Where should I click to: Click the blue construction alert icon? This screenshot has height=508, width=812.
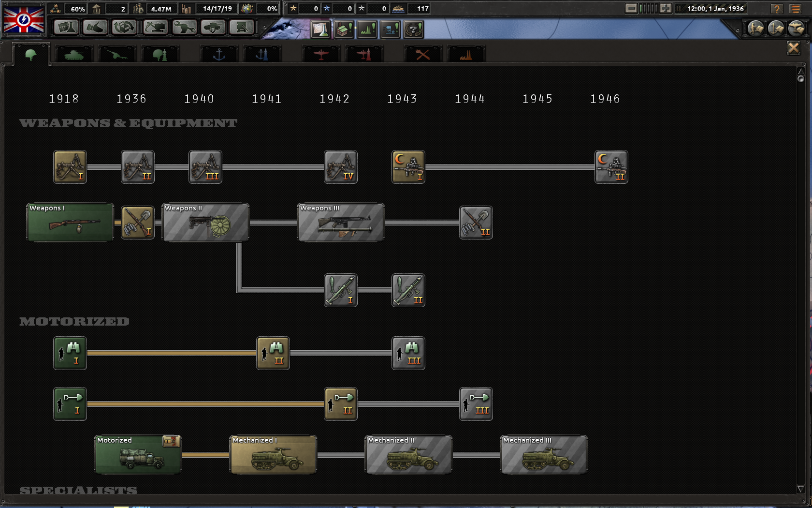[391, 30]
